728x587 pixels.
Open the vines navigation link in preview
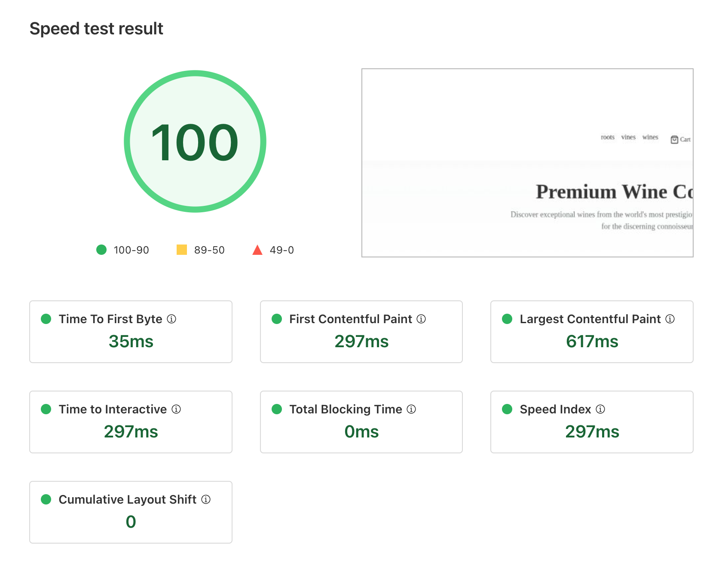tap(628, 138)
